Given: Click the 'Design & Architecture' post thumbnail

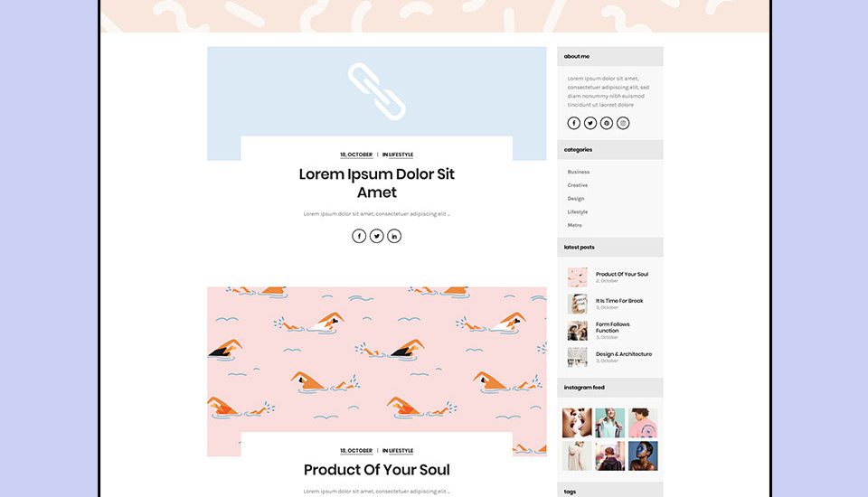Looking at the screenshot, I should point(578,357).
